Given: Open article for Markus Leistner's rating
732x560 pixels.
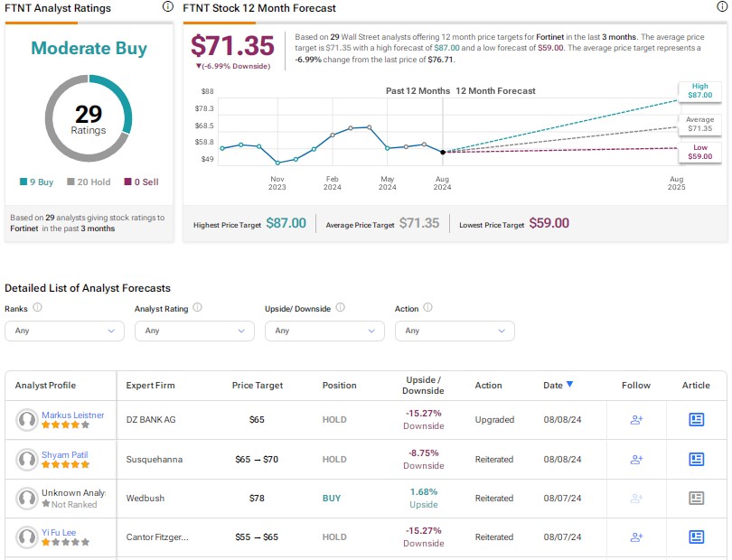Looking at the screenshot, I should pos(696,419).
